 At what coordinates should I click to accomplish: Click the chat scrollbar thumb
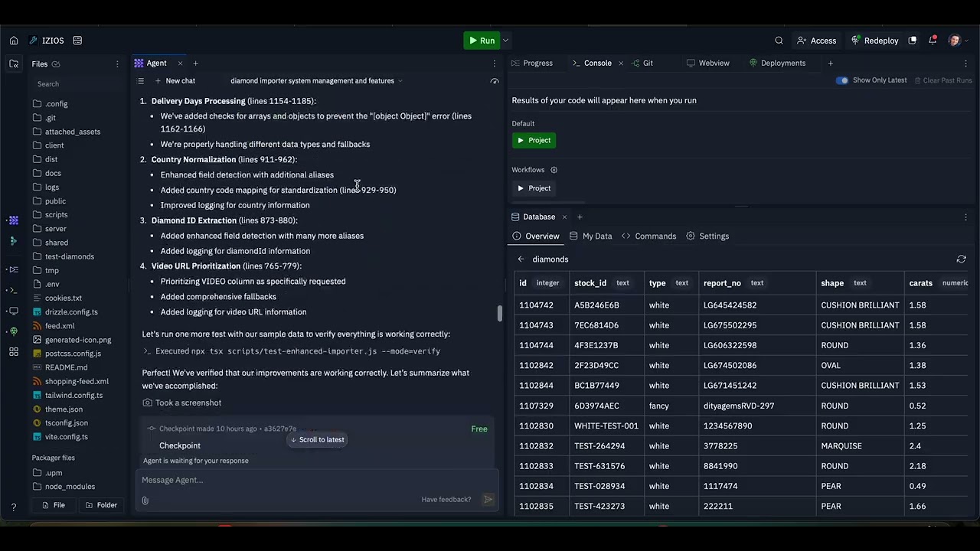(500, 314)
